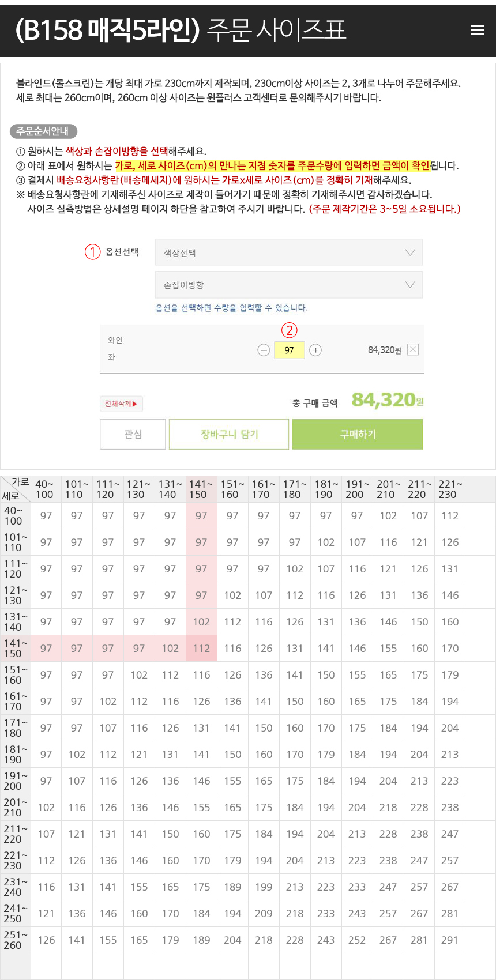Select the highlighted 112 cell in table
The height and width of the screenshot is (980, 496).
201,649
